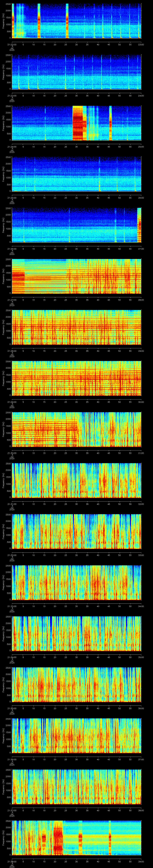Click the 21:26:00 start time label
The height and width of the screenshot is (868, 153).
click(12, 249)
